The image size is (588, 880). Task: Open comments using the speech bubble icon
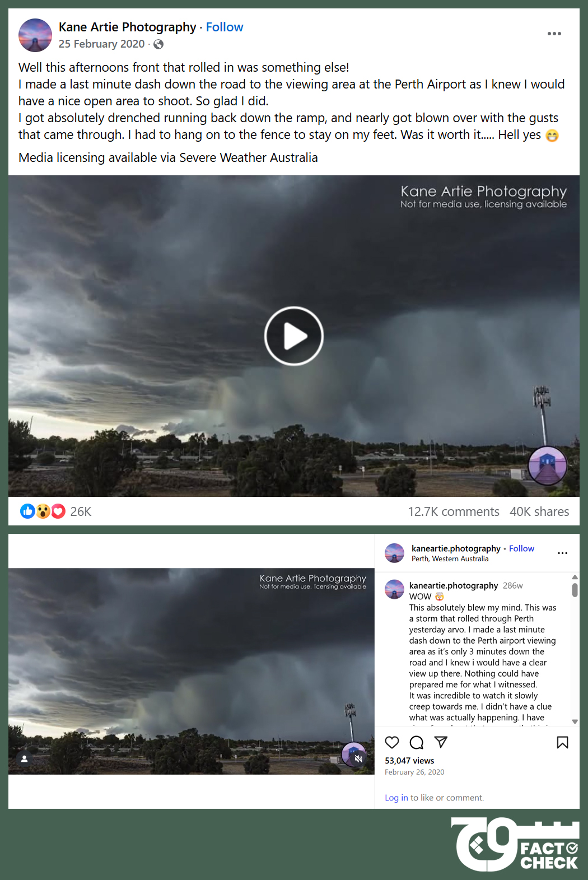coord(417,742)
